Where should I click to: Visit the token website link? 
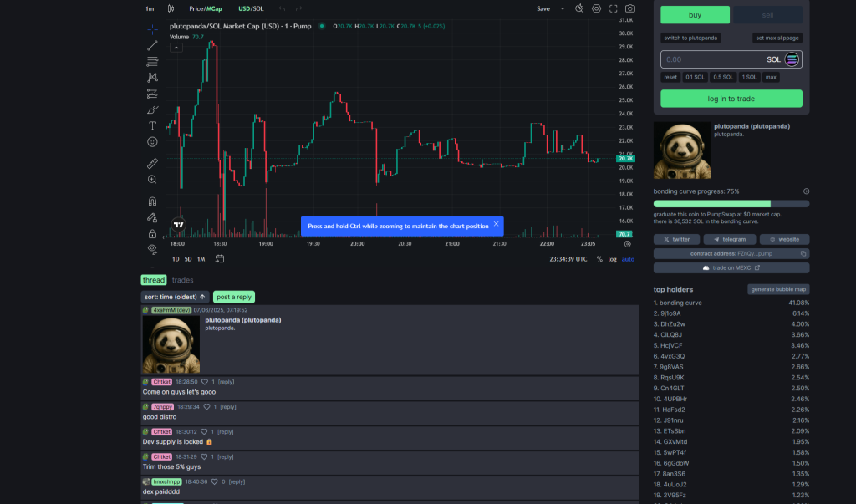click(784, 239)
